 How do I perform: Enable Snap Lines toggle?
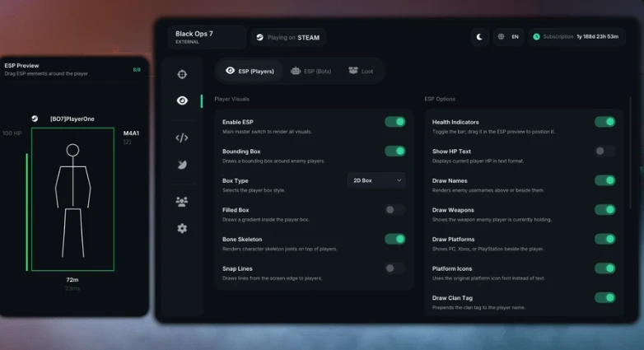pos(395,268)
